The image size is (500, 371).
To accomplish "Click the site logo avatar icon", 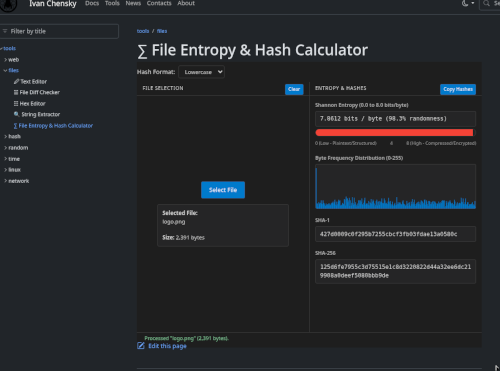I will click(8, 5).
